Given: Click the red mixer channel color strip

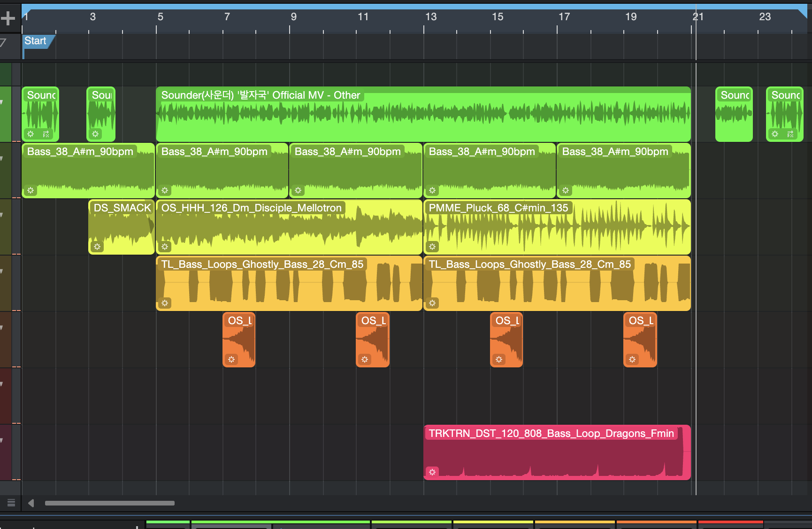Looking at the screenshot, I should [x=731, y=522].
